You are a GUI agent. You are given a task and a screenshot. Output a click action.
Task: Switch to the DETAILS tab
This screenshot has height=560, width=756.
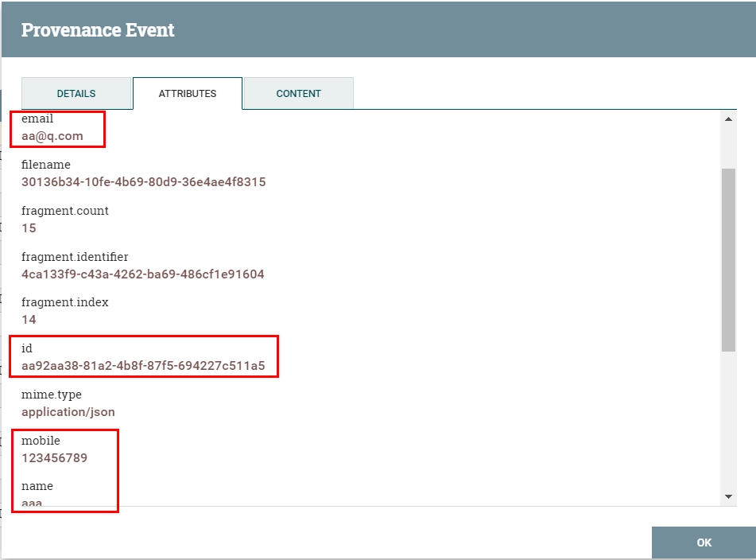coord(76,93)
